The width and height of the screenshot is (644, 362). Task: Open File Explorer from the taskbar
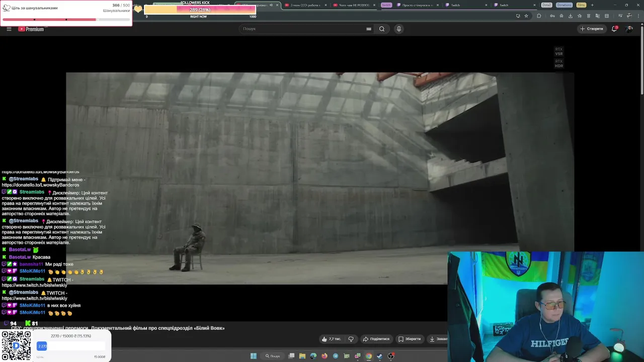coord(302,356)
